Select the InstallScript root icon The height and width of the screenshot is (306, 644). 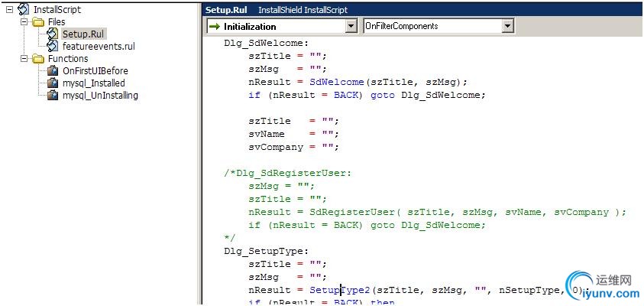24,9
